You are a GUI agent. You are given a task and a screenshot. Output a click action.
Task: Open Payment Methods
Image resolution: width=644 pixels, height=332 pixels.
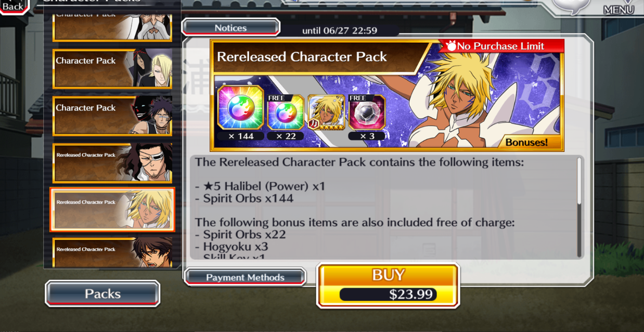click(x=245, y=277)
